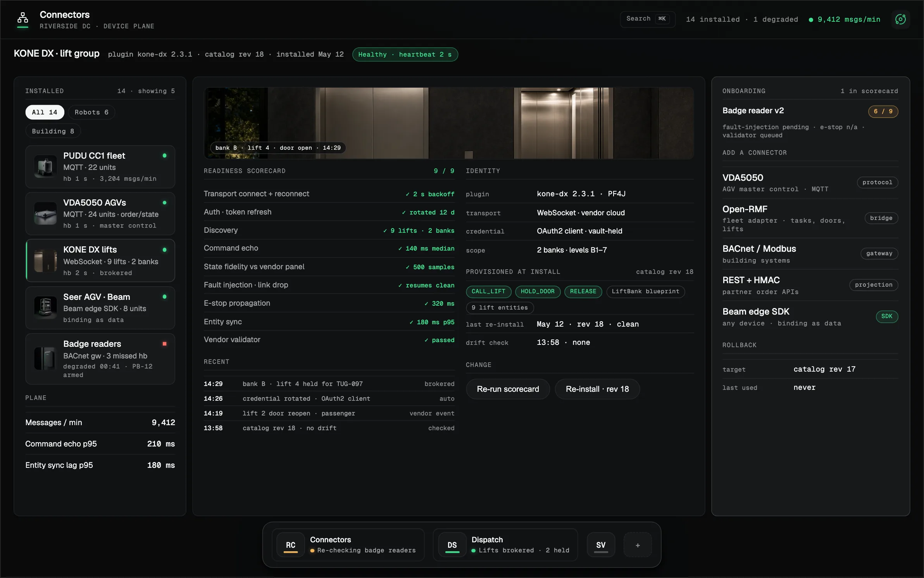Click the Search field in header

click(648, 19)
